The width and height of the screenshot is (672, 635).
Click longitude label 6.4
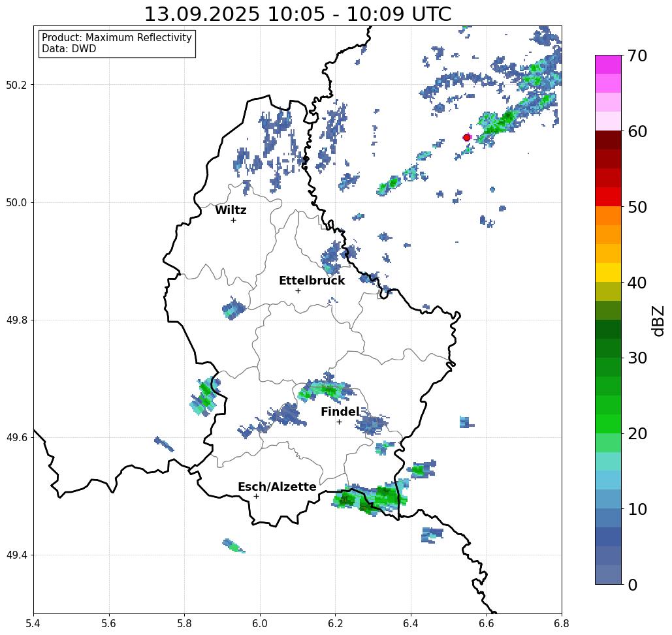point(411,623)
